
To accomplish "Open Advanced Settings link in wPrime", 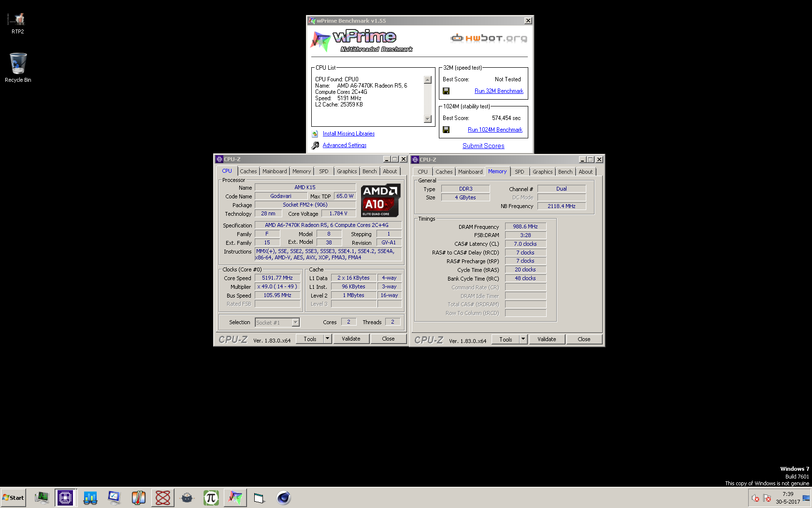I will coord(345,145).
